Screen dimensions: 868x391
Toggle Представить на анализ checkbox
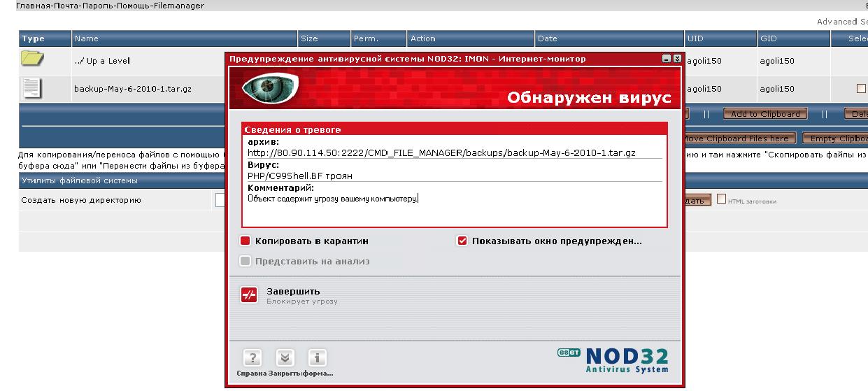246,261
